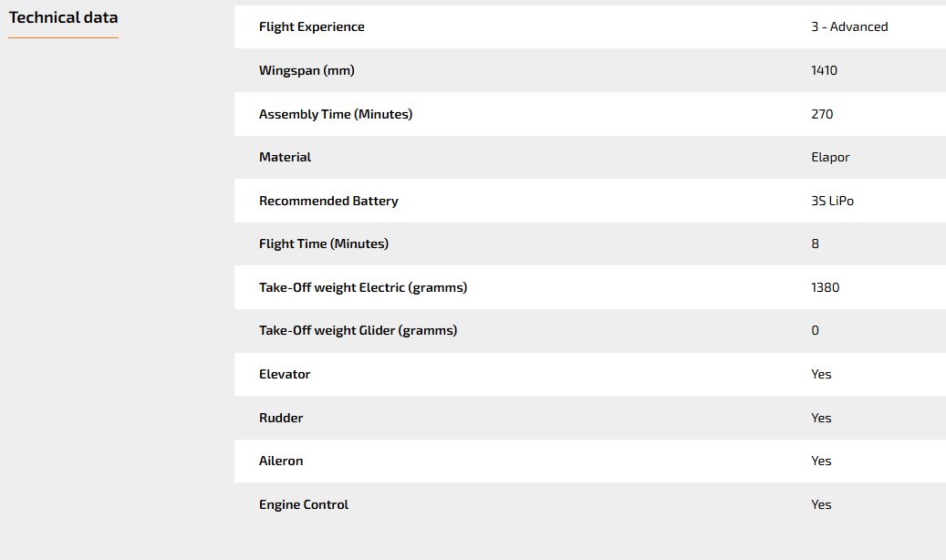Click the Flight Experience row label

coord(311,26)
